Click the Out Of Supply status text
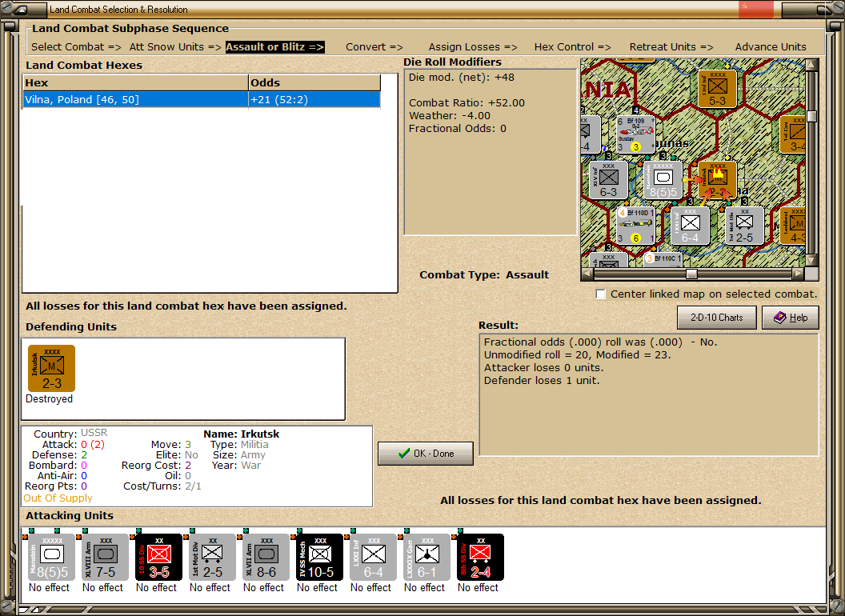The width and height of the screenshot is (845, 616). pyautogui.click(x=58, y=498)
